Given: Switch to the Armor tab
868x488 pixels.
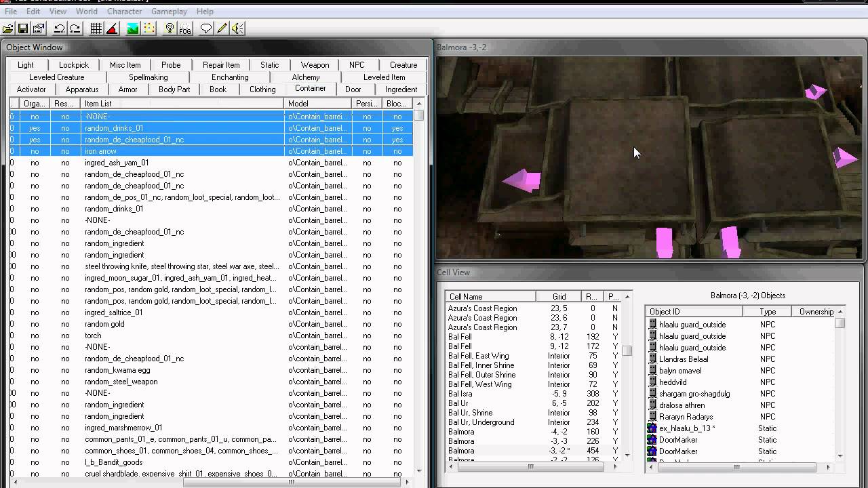Looking at the screenshot, I should click(127, 89).
